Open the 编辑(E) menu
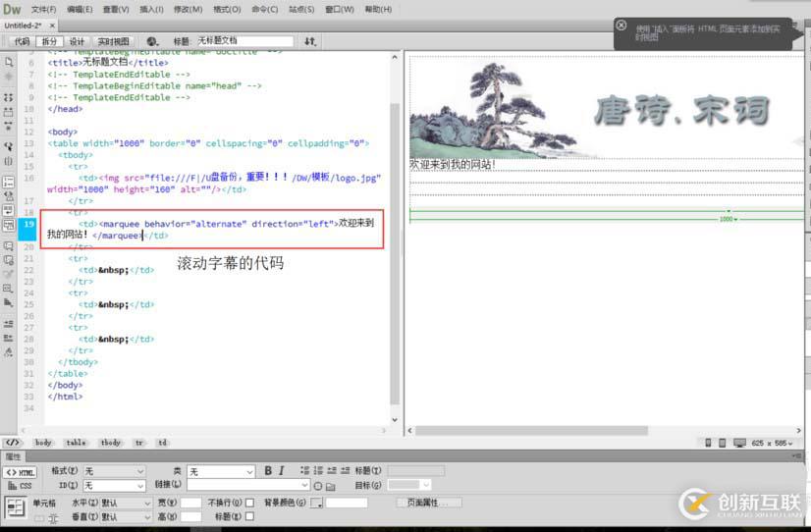The height and width of the screenshot is (532, 811). pyautogui.click(x=80, y=9)
